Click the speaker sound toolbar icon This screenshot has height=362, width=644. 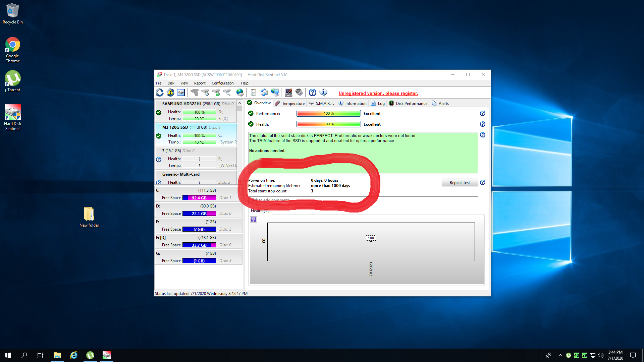point(299,93)
